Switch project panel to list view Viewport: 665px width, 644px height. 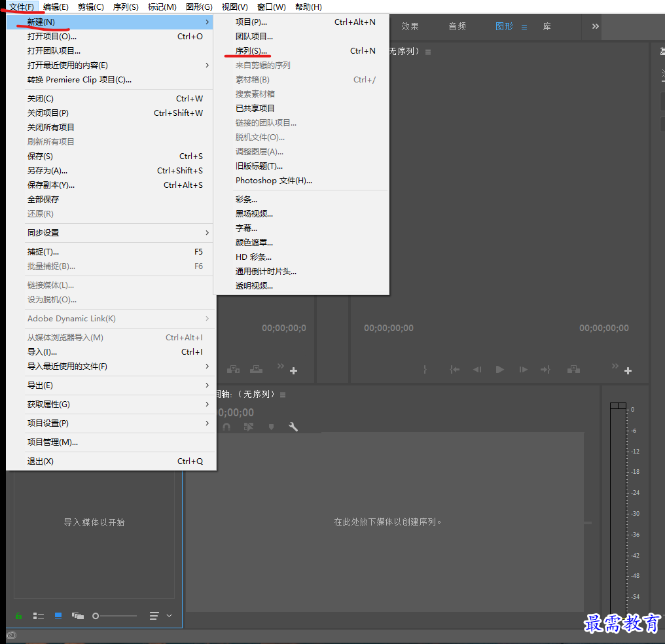coord(39,616)
